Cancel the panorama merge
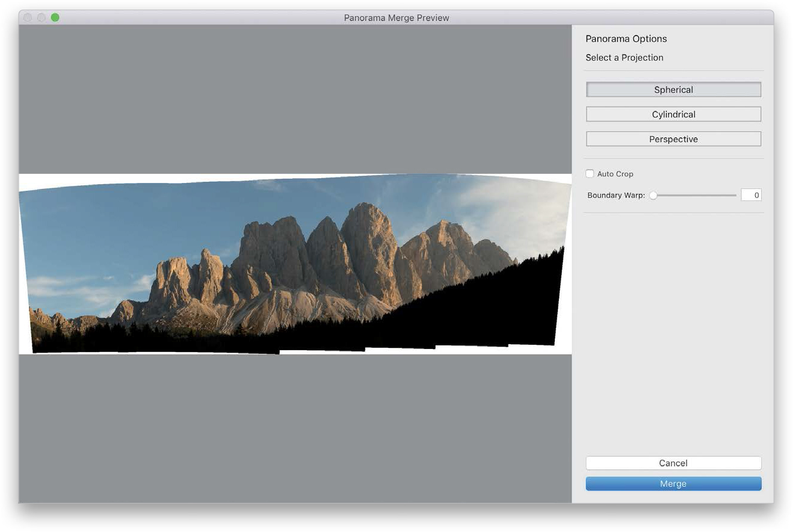 (673, 463)
